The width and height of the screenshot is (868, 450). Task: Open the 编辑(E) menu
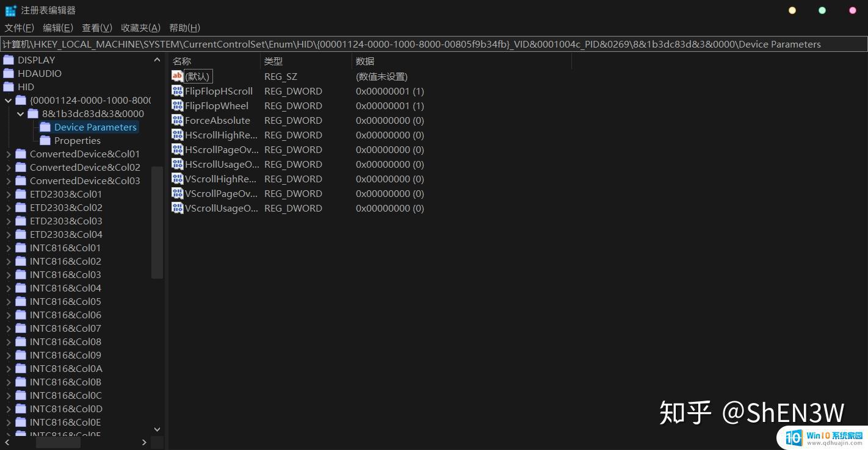tap(58, 28)
